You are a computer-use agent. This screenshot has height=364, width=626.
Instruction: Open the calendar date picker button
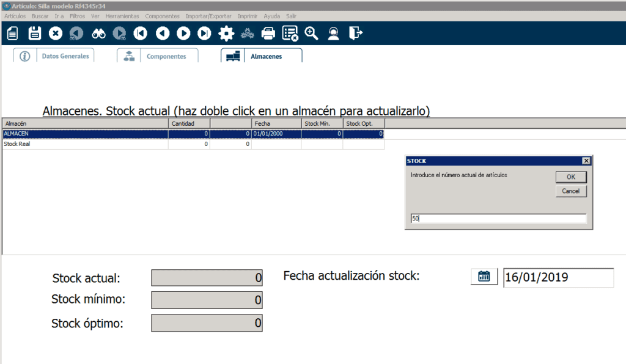click(484, 277)
